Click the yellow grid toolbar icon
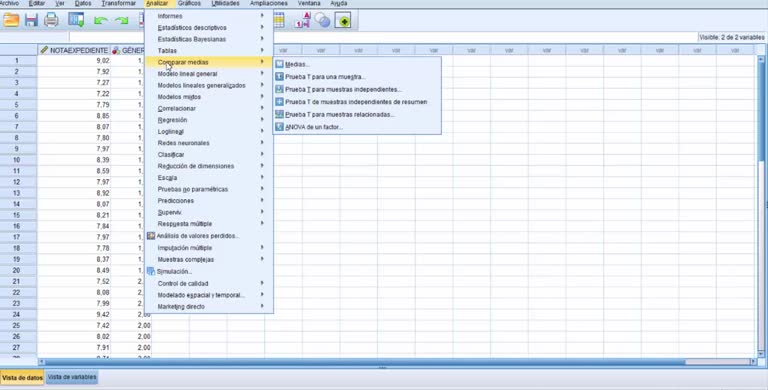 click(279, 20)
